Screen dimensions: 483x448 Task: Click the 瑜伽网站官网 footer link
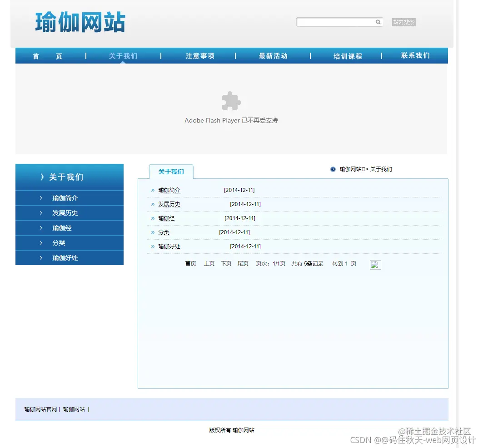point(40,409)
